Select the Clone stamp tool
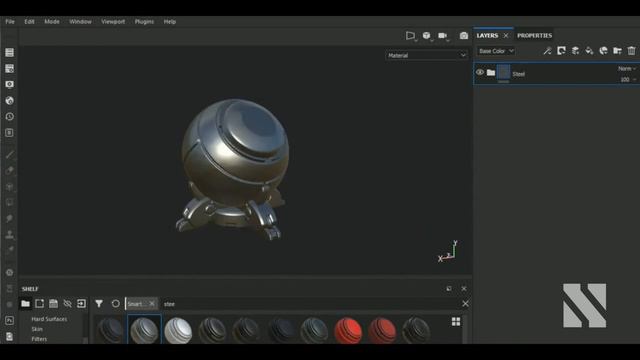 pyautogui.click(x=9, y=234)
